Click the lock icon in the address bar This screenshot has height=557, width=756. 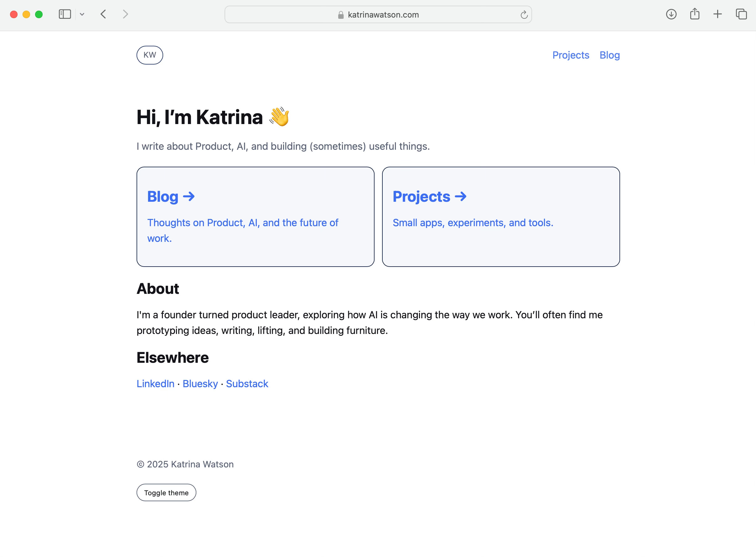pyautogui.click(x=341, y=15)
